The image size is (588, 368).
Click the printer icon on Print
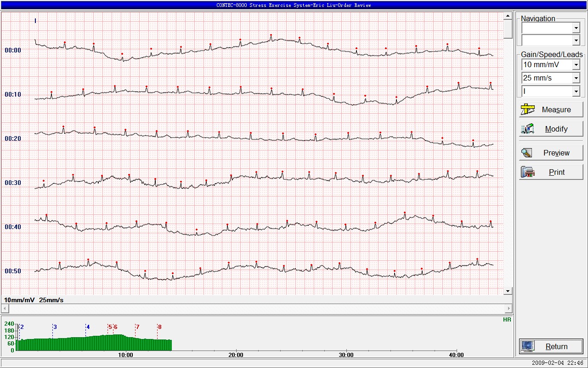[527, 172]
